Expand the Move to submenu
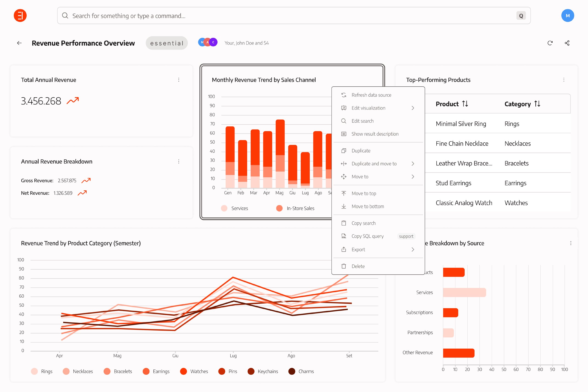The image size is (588, 392). 360,177
